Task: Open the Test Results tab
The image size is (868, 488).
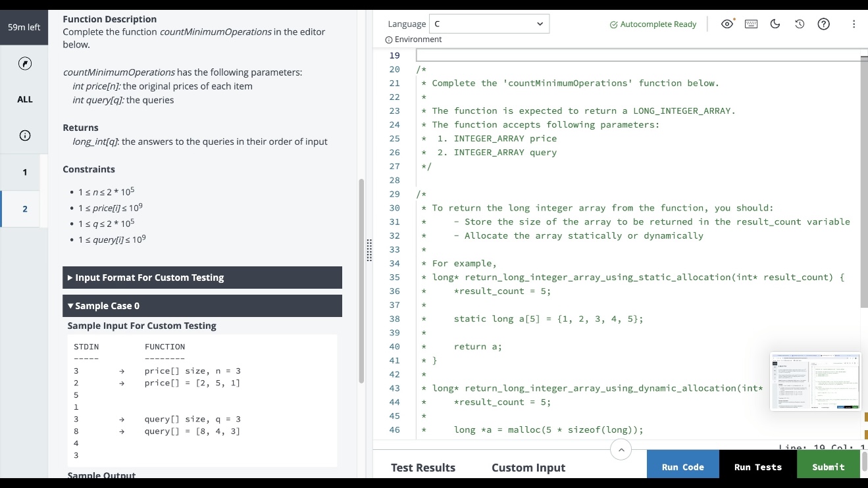Action: [423, 468]
